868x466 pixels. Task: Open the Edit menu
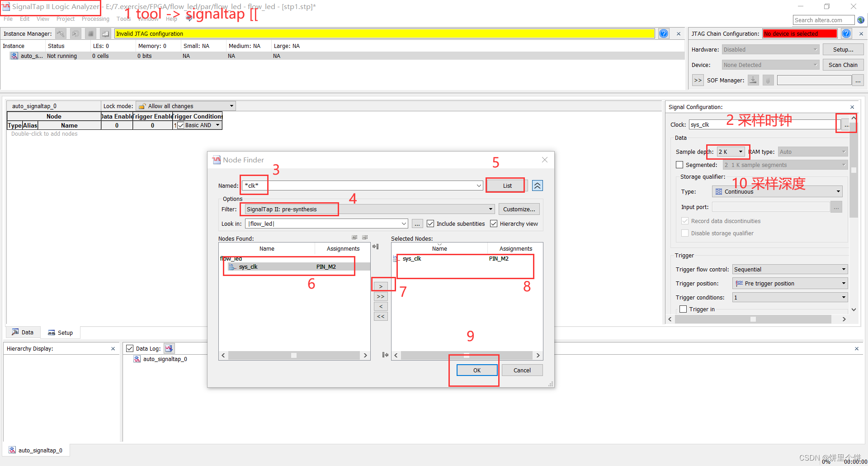pos(24,19)
